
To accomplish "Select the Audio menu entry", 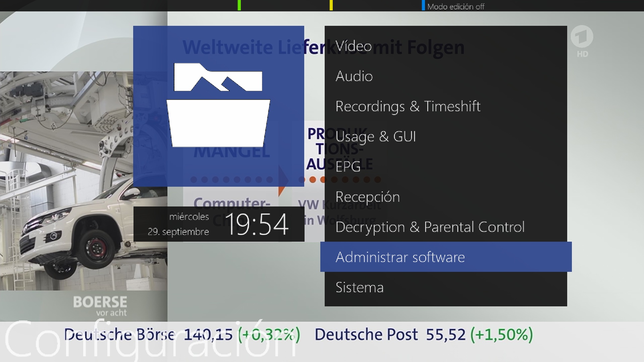I will click(x=354, y=76).
